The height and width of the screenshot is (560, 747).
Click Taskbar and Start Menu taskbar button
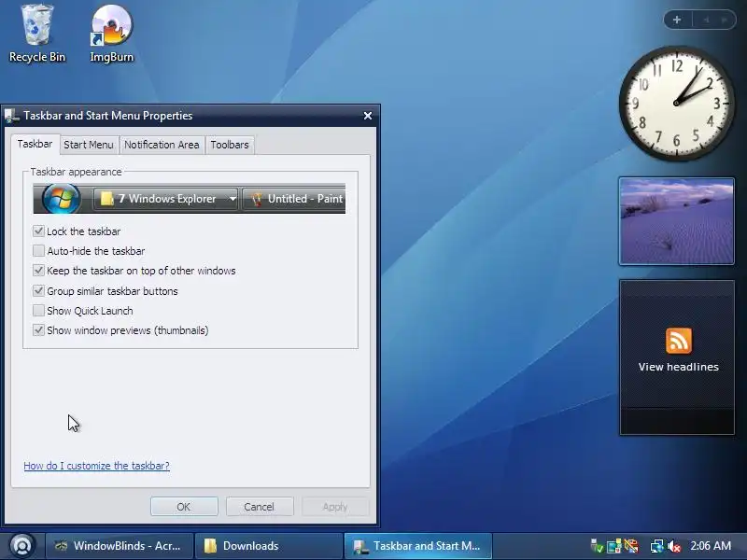(417, 546)
